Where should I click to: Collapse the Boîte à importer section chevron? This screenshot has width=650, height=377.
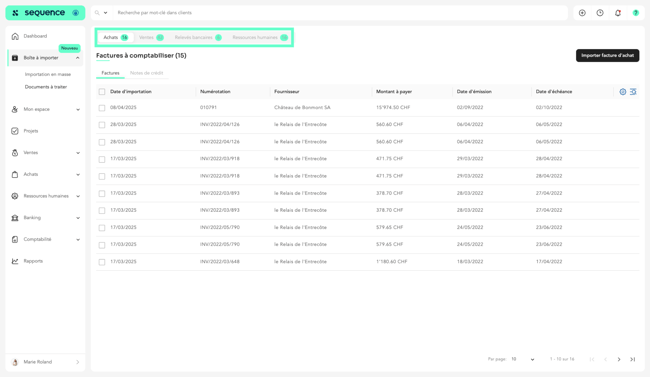pyautogui.click(x=78, y=58)
